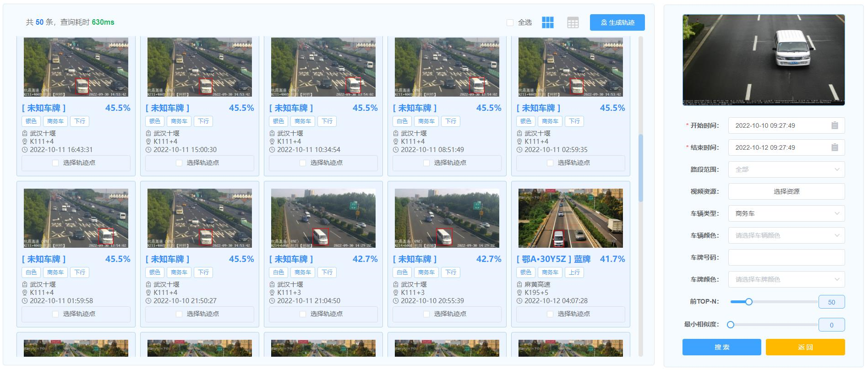Click the 41.7% similarity value
Viewport: 868px width, 370px height.
(x=612, y=259)
